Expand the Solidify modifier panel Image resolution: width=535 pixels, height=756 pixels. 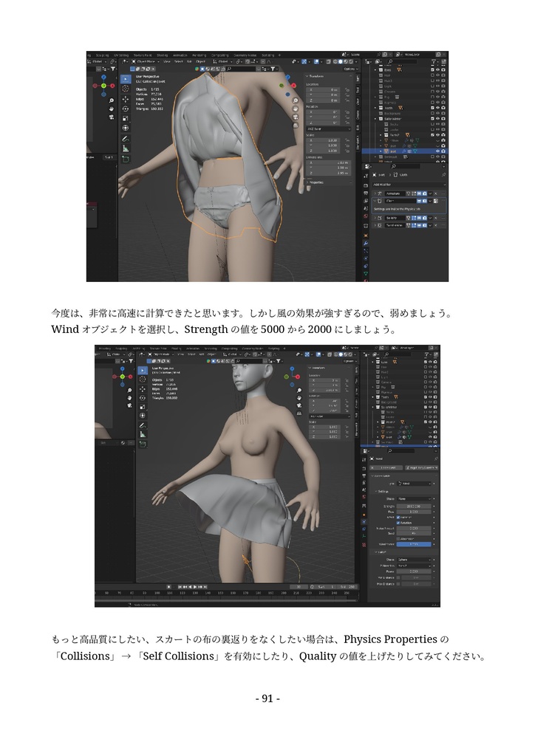[x=375, y=218]
